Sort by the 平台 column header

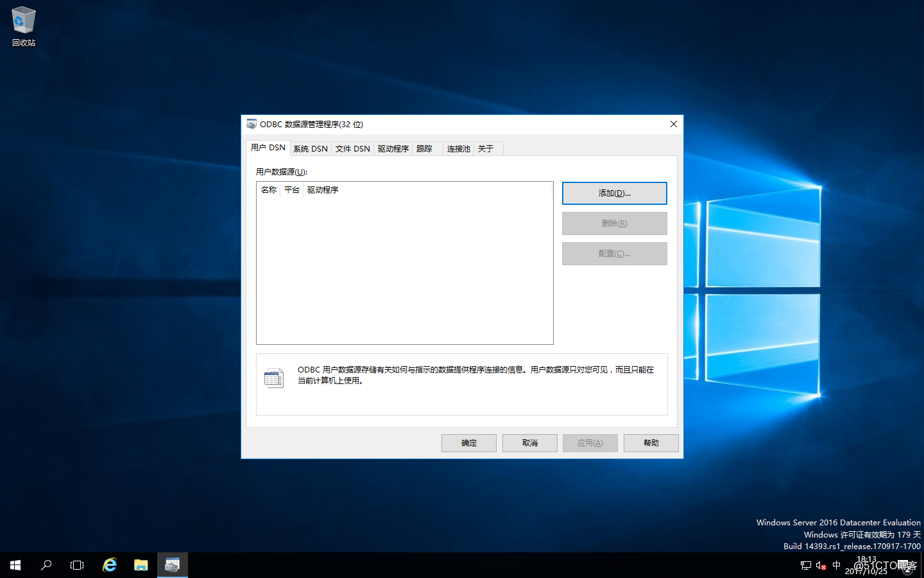(292, 190)
